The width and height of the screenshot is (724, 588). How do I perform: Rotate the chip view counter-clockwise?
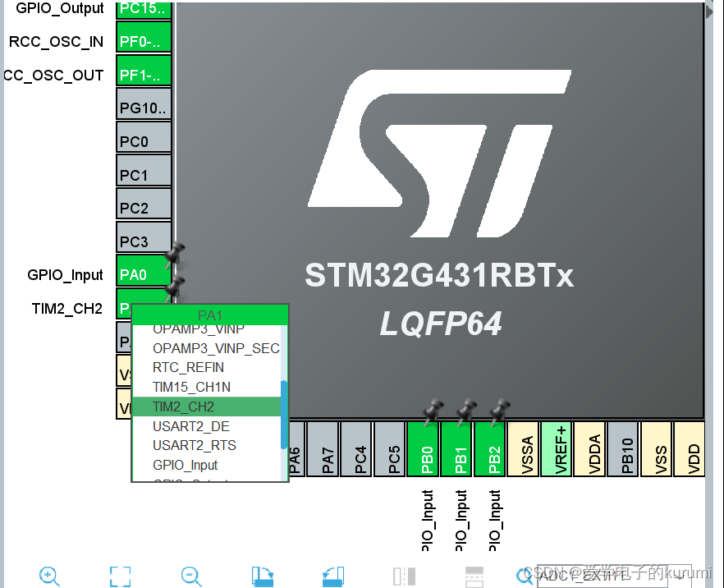(x=333, y=576)
